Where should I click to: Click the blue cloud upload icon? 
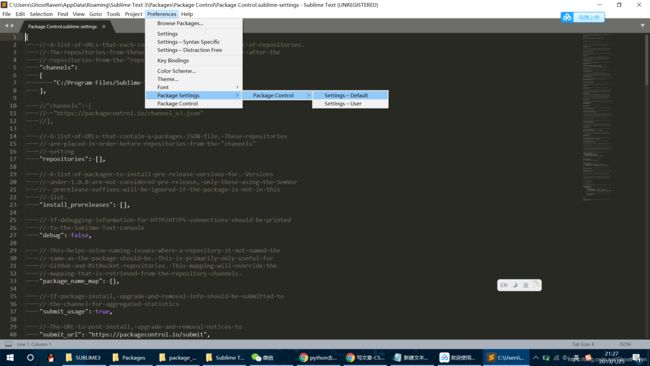click(x=567, y=17)
